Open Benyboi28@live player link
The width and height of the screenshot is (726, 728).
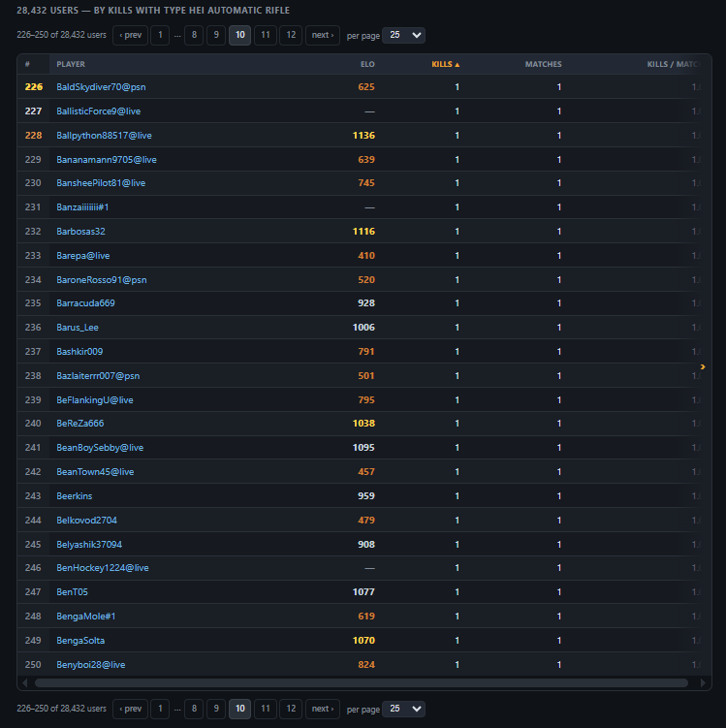click(x=91, y=664)
